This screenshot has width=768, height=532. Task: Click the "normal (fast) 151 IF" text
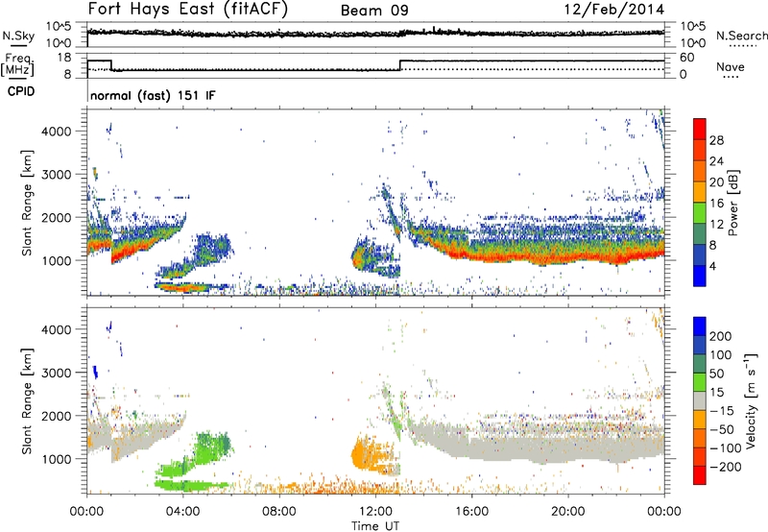(x=153, y=95)
